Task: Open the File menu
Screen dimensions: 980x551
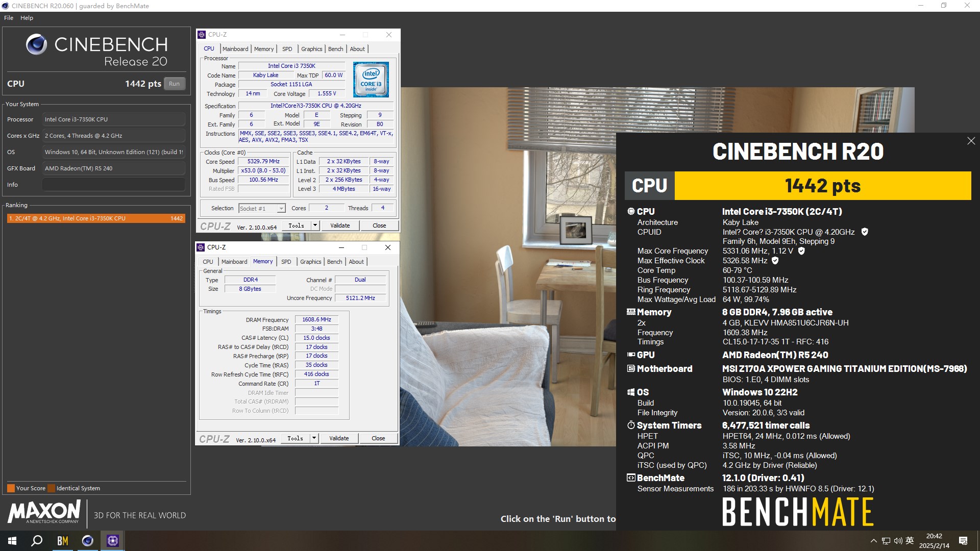Action: (x=9, y=18)
